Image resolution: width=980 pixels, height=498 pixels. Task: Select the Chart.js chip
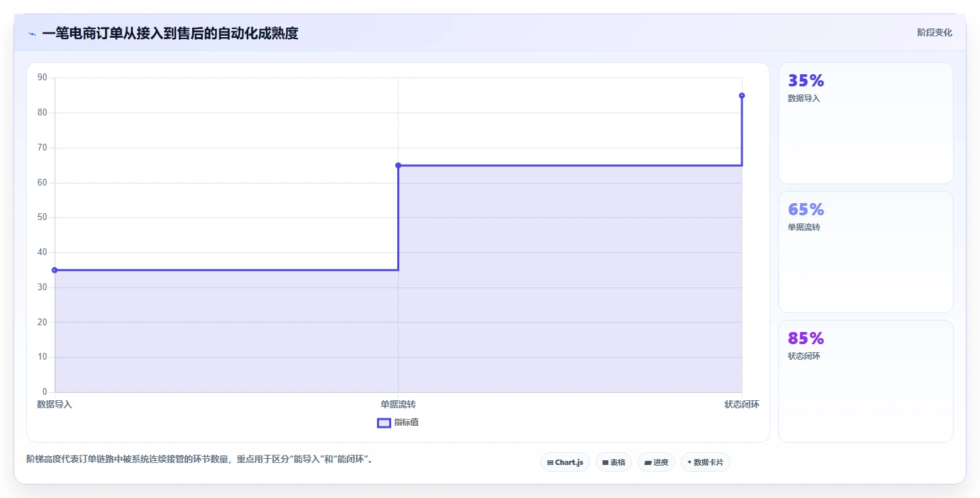point(565,462)
